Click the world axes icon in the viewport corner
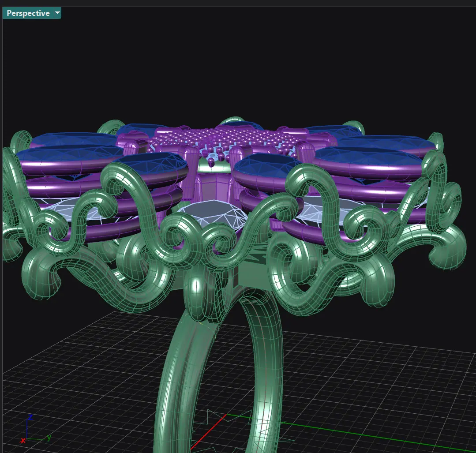 click(x=35, y=428)
